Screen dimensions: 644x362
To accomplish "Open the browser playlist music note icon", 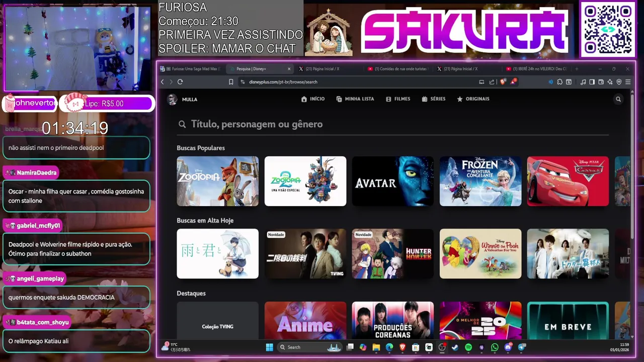I will pos(583,82).
